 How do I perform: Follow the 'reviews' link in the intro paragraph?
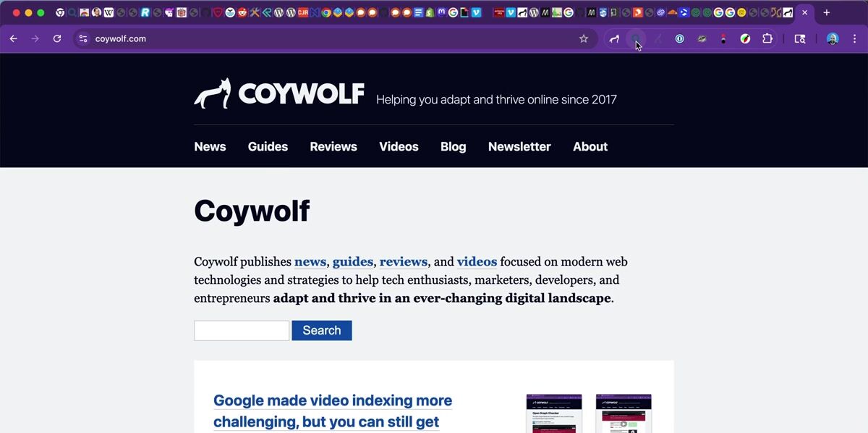click(x=404, y=261)
